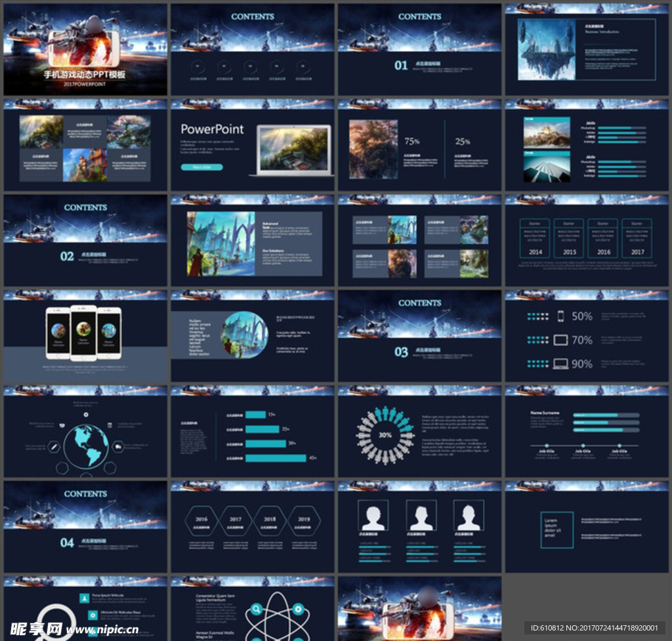The height and width of the screenshot is (641, 672).
Task: Click the globe graphic showing the Americas
Action: tap(86, 446)
